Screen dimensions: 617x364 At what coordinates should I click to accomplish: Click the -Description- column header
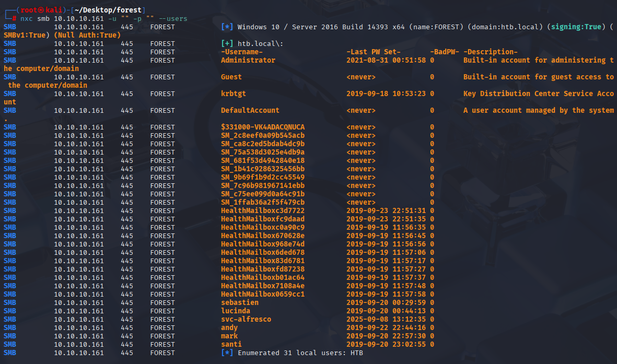pos(490,52)
